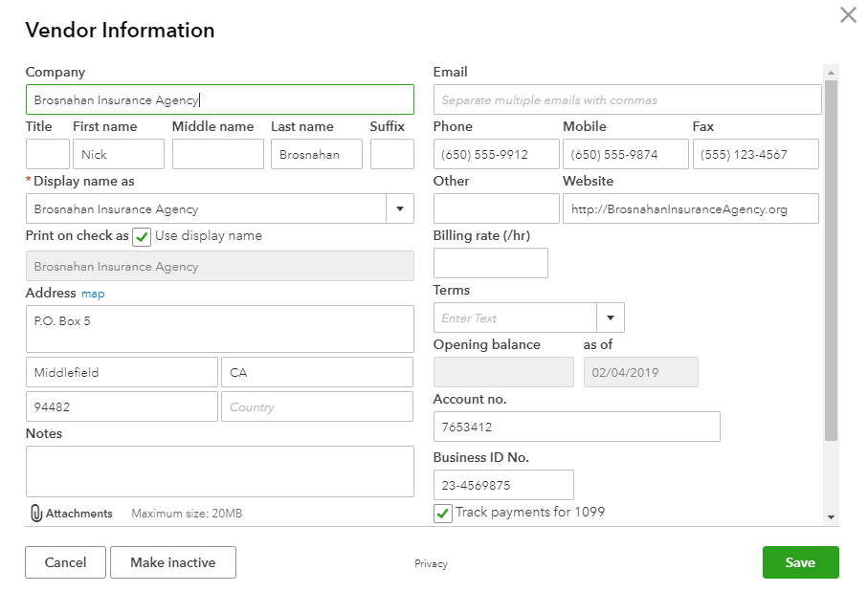868x592 pixels.
Task: Click the Cancel button
Action: (x=65, y=562)
